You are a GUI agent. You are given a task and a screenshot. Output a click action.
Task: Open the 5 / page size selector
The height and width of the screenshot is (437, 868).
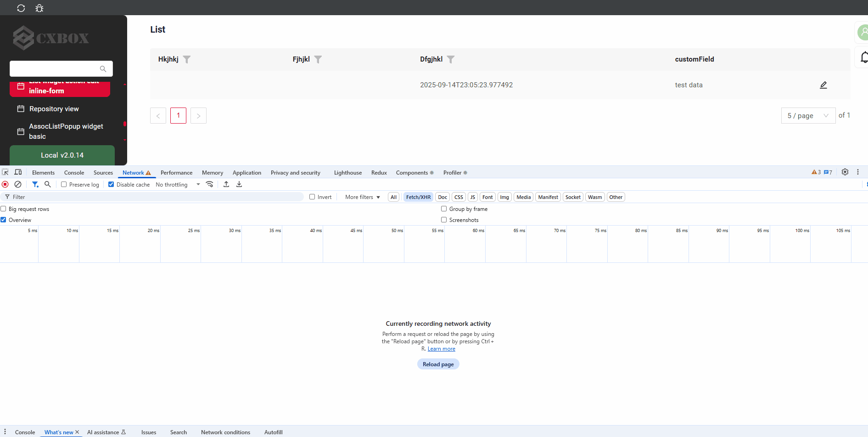click(x=808, y=116)
